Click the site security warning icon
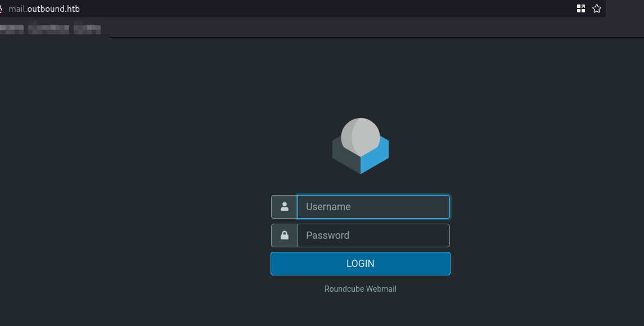Screen dimensions: 644x326 [2, 9]
